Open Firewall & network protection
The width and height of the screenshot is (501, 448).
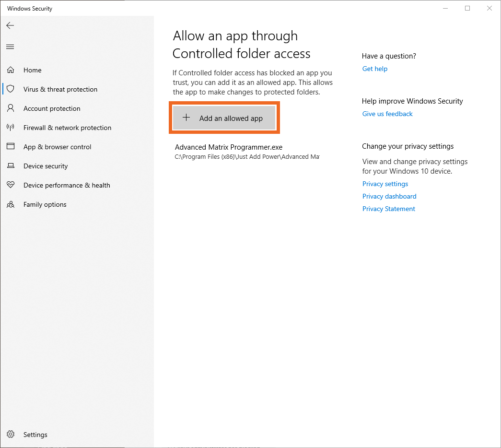[68, 128]
